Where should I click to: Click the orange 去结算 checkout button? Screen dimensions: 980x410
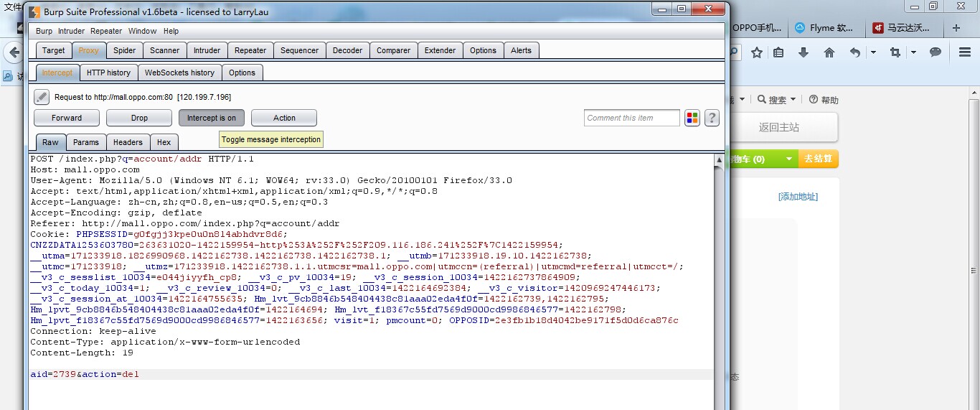(818, 159)
